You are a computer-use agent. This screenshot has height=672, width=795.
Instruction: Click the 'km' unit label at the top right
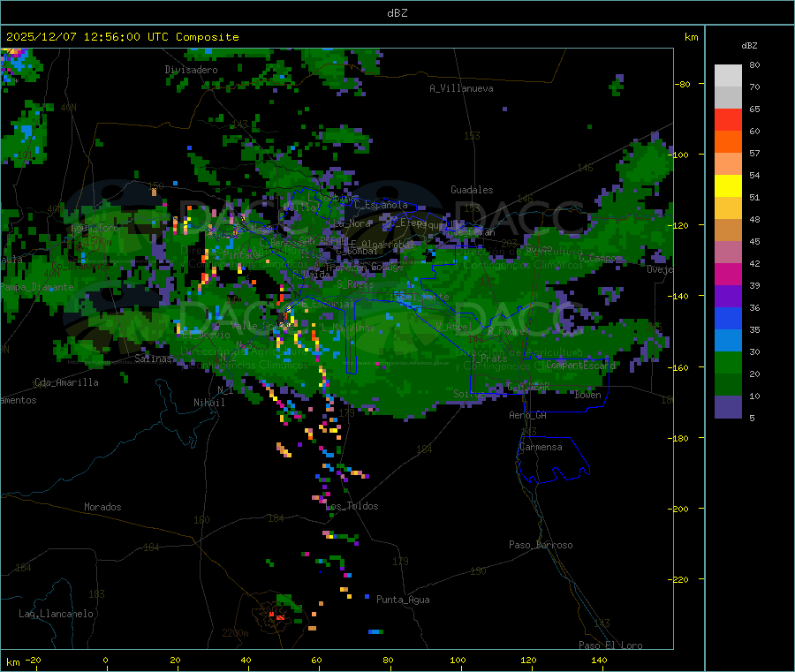691,37
